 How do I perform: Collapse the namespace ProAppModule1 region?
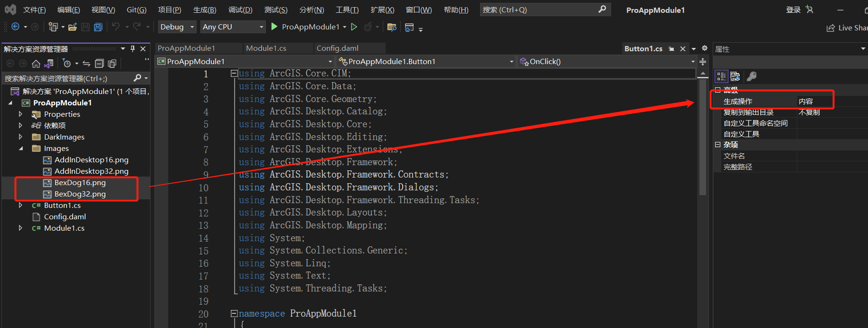tap(234, 313)
